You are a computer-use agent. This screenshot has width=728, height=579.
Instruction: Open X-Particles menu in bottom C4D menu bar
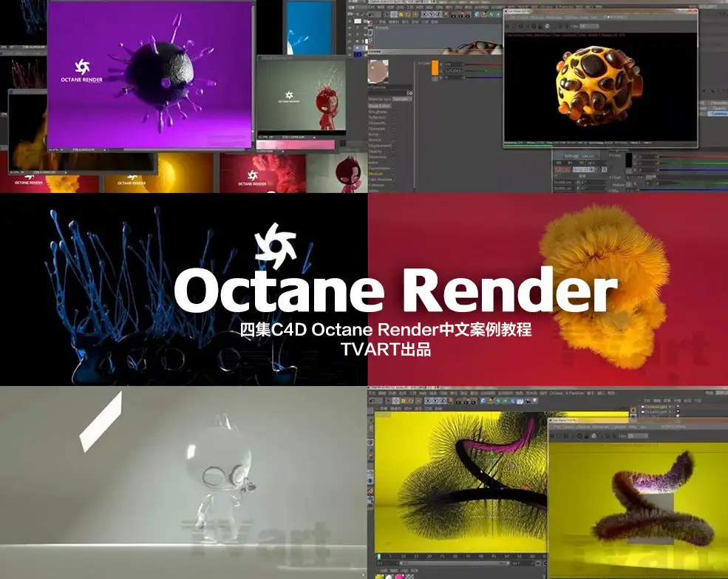(x=575, y=393)
